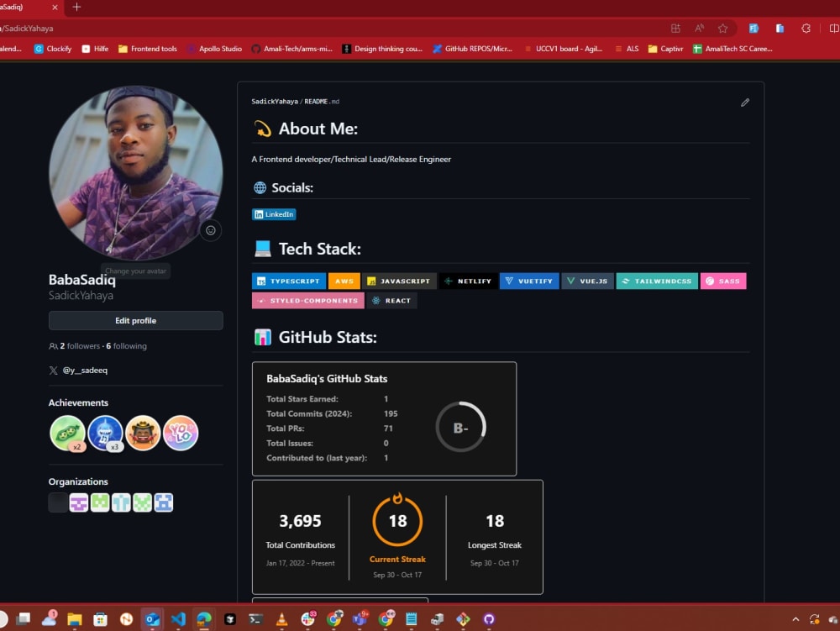Open File Explorer from the taskbar
Screen dimensions: 840x631
pos(75,619)
